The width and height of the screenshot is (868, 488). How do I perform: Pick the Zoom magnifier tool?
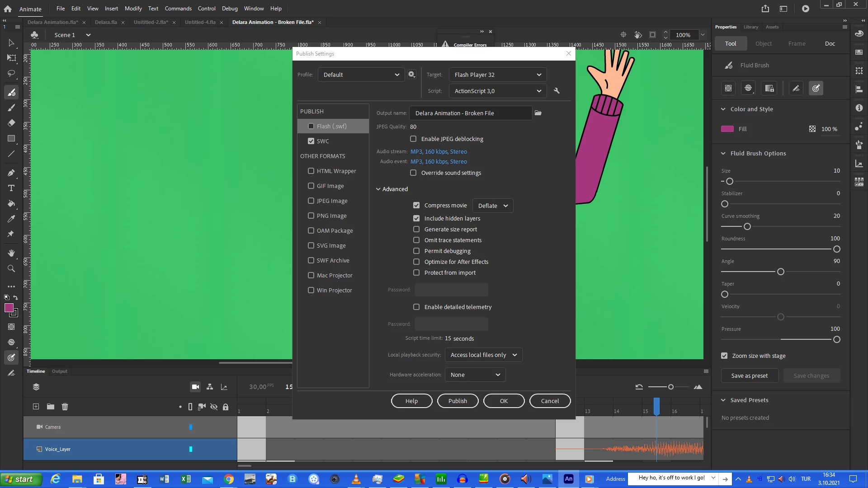point(11,268)
